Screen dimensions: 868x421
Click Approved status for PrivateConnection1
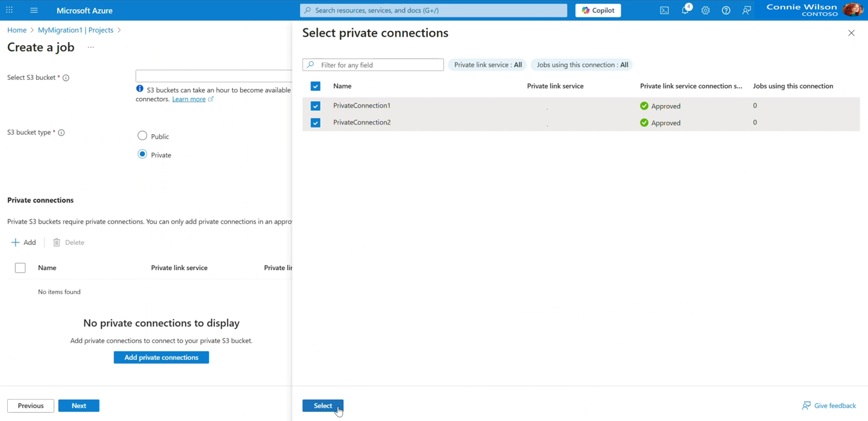[x=660, y=106]
